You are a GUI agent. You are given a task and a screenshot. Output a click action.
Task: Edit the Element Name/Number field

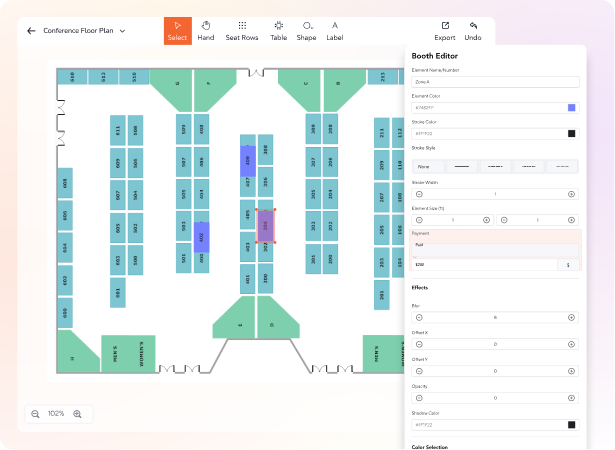(x=495, y=82)
